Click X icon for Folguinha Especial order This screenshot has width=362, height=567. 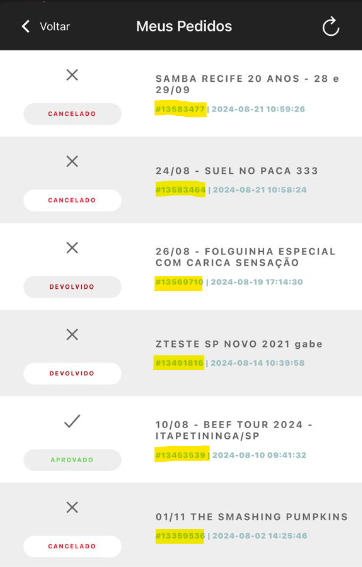(72, 248)
